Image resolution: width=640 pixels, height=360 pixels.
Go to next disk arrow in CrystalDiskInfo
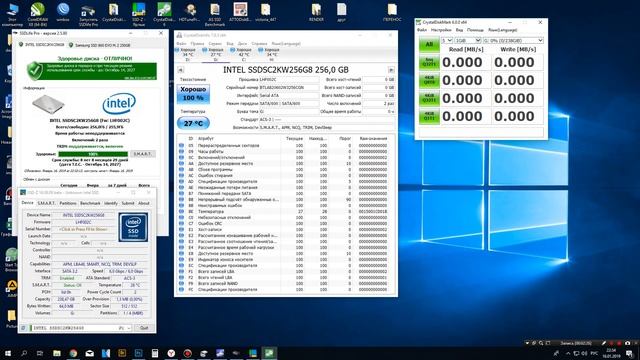(x=391, y=70)
